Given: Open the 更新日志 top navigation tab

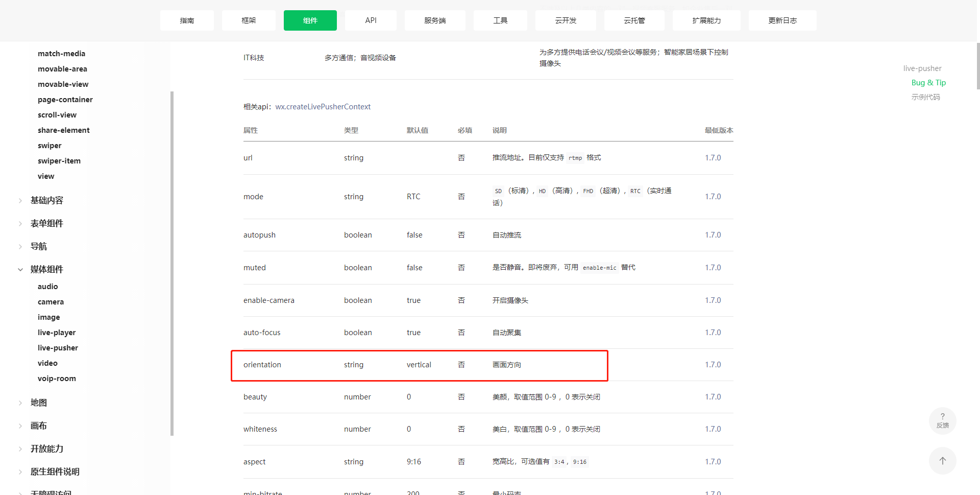Looking at the screenshot, I should pyautogui.click(x=782, y=20).
